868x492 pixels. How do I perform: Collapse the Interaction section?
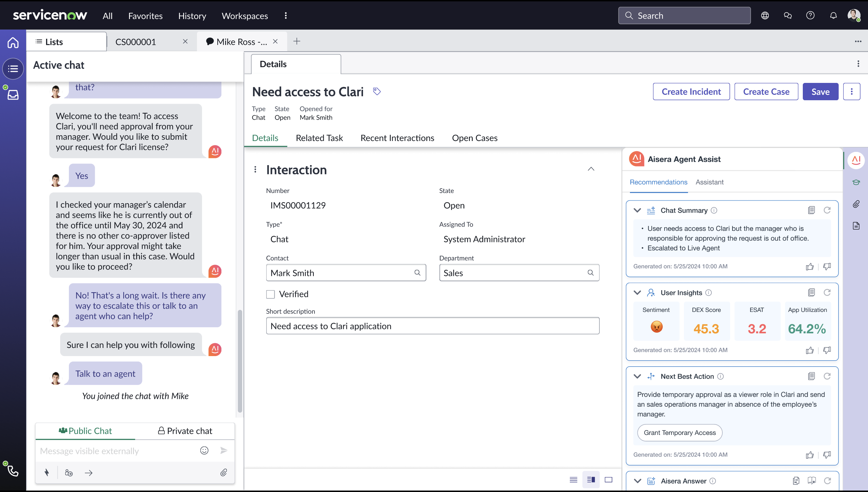591,169
